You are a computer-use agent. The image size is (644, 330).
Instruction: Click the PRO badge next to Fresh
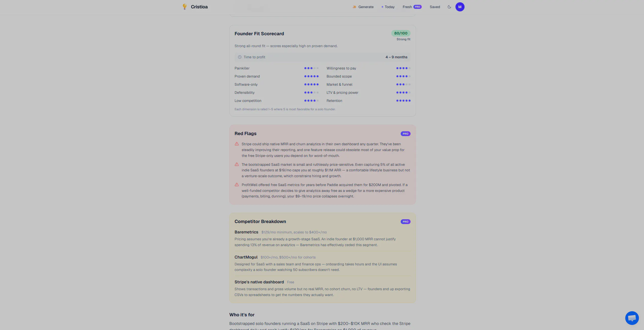(x=417, y=7)
